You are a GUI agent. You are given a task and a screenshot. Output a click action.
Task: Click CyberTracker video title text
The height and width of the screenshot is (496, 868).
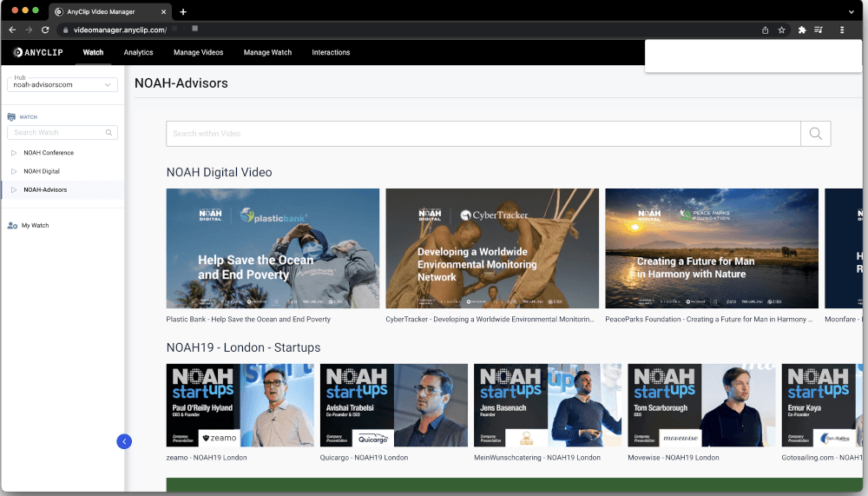(x=490, y=319)
